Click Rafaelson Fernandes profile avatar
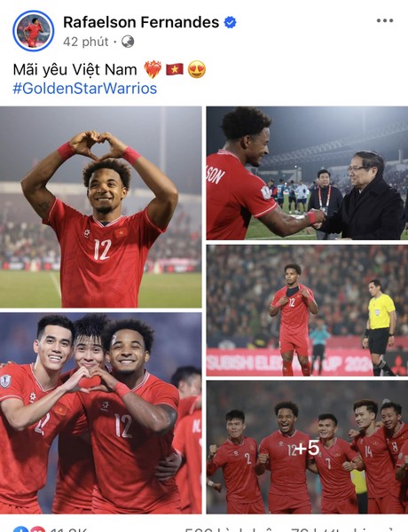The image size is (408, 532). (34, 31)
